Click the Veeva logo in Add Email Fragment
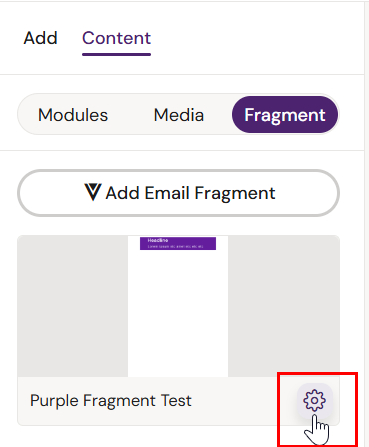369x447 pixels. click(x=92, y=192)
